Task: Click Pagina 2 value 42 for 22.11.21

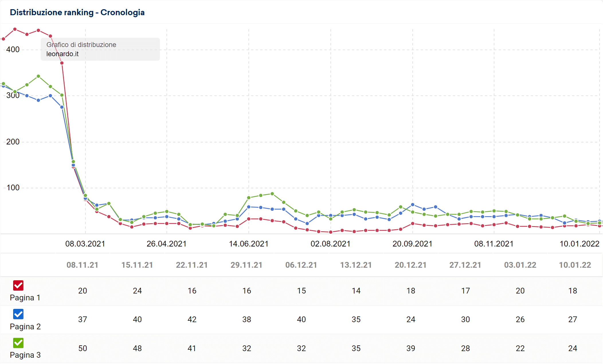Action: [x=192, y=320]
